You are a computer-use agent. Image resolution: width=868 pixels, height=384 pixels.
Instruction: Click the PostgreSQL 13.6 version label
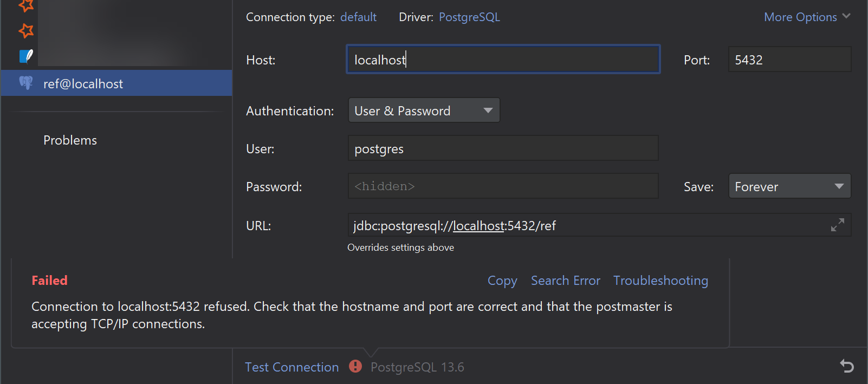click(x=417, y=367)
